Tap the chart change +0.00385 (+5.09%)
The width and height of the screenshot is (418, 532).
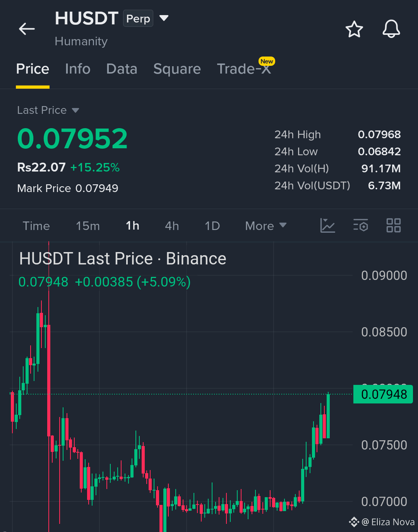[x=133, y=282]
